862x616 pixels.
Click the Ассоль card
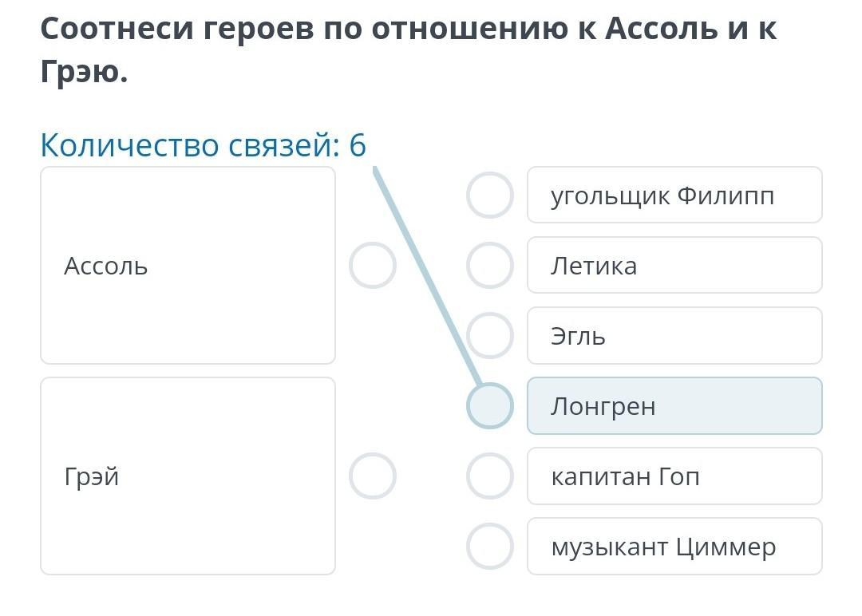coord(188,266)
